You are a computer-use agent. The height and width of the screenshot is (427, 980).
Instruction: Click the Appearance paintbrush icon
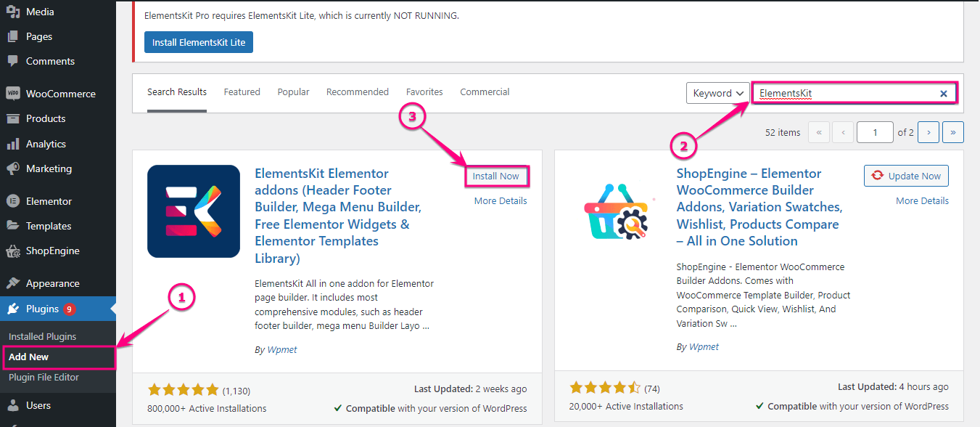click(x=13, y=283)
